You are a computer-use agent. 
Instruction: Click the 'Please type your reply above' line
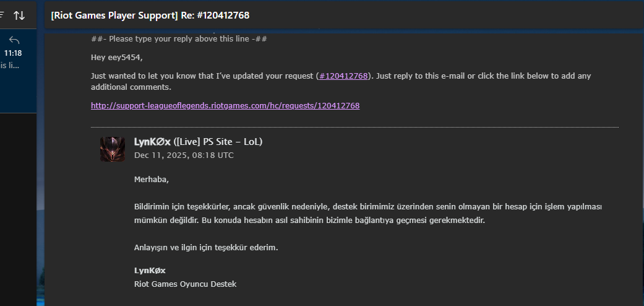tap(179, 39)
